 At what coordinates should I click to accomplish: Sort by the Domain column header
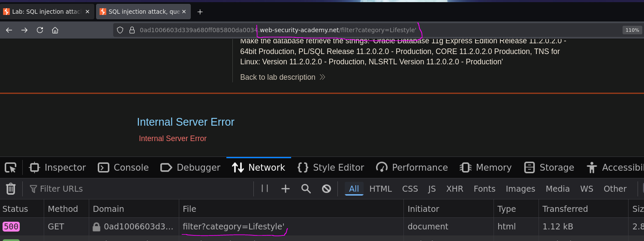(x=134, y=209)
